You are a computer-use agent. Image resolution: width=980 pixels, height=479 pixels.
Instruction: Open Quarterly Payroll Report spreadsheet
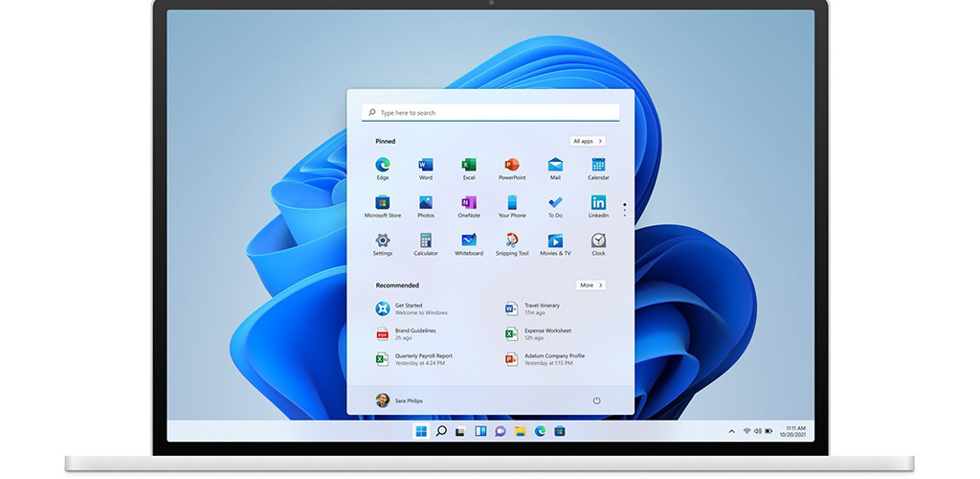pyautogui.click(x=413, y=359)
